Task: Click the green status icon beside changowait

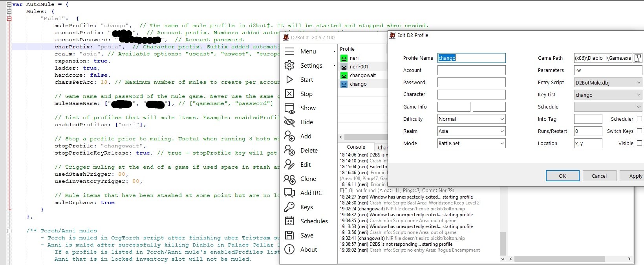Action: pos(344,75)
